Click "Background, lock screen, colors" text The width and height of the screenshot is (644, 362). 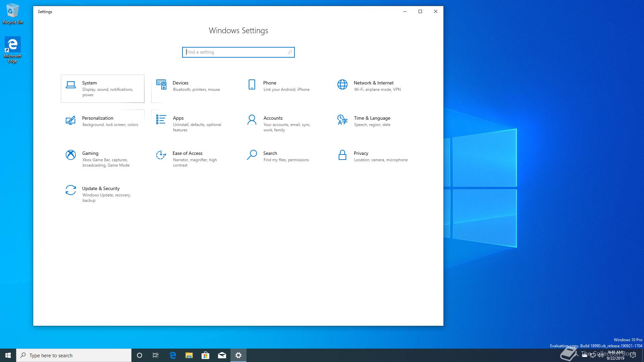pos(110,125)
